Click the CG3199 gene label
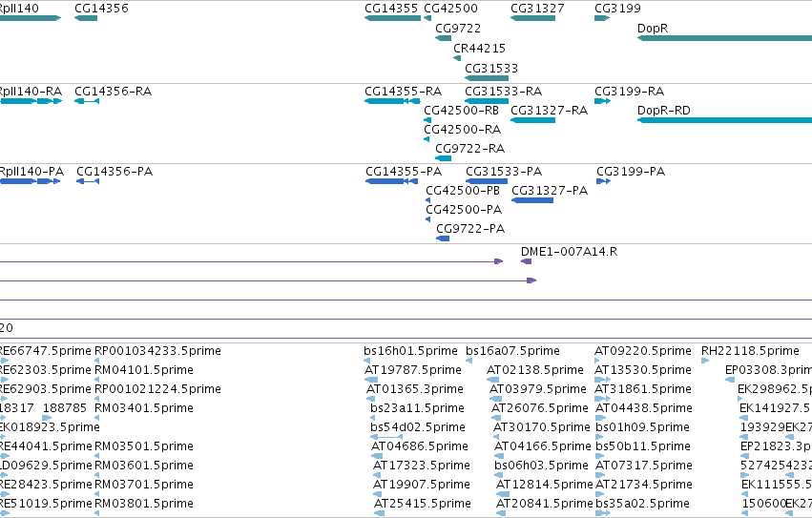Viewport: 812px width, 518px height. [x=617, y=9]
